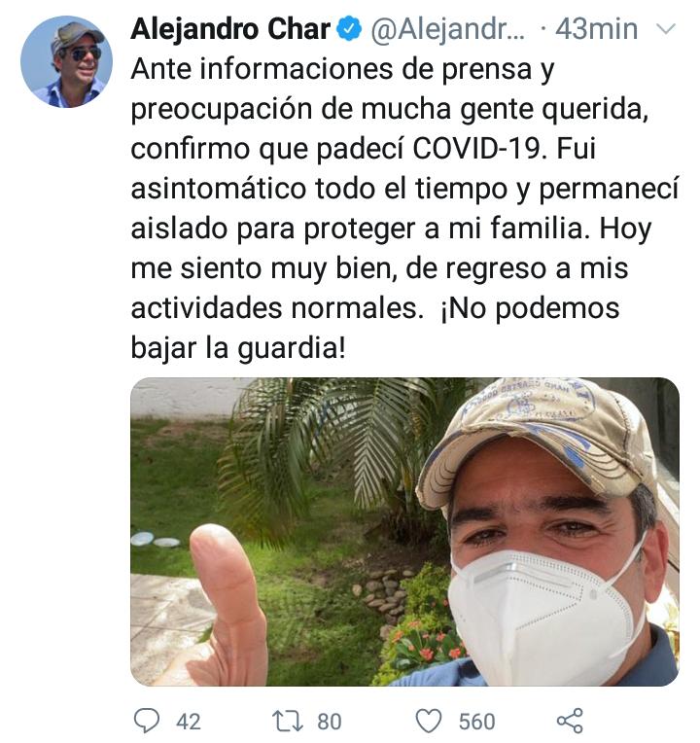This screenshot has height=743, width=700.
Task: Retweet using the retweet arrows icon
Action: (x=288, y=721)
